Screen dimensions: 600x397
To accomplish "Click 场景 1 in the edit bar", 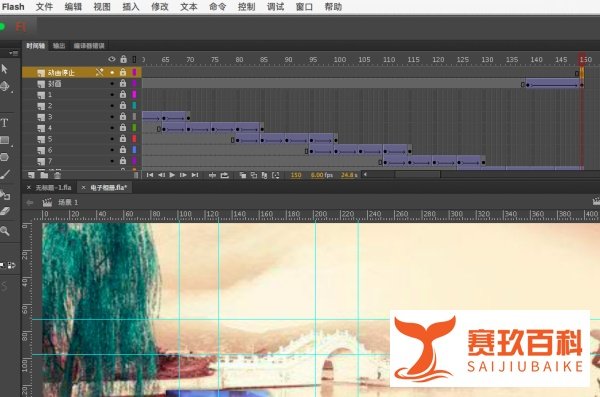I will pyautogui.click(x=68, y=202).
